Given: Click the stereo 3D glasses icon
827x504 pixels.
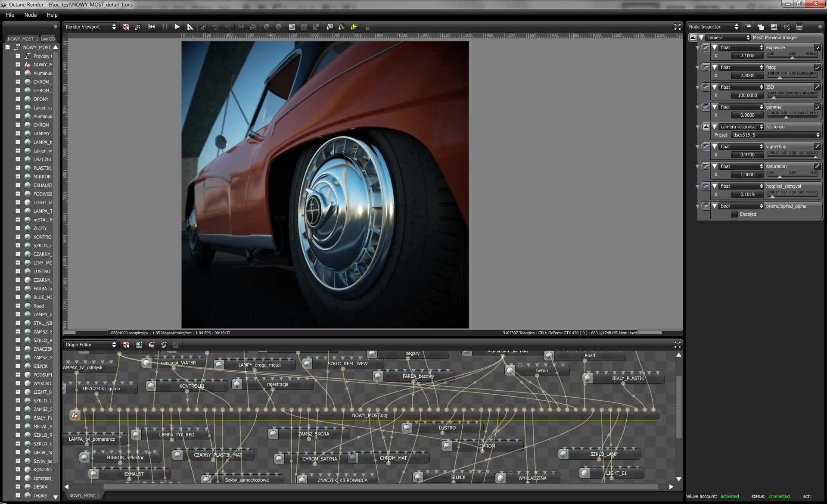Looking at the screenshot, I should pos(253,27).
